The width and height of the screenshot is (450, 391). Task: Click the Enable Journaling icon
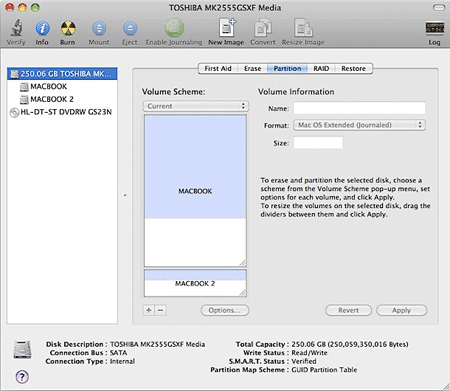click(174, 28)
